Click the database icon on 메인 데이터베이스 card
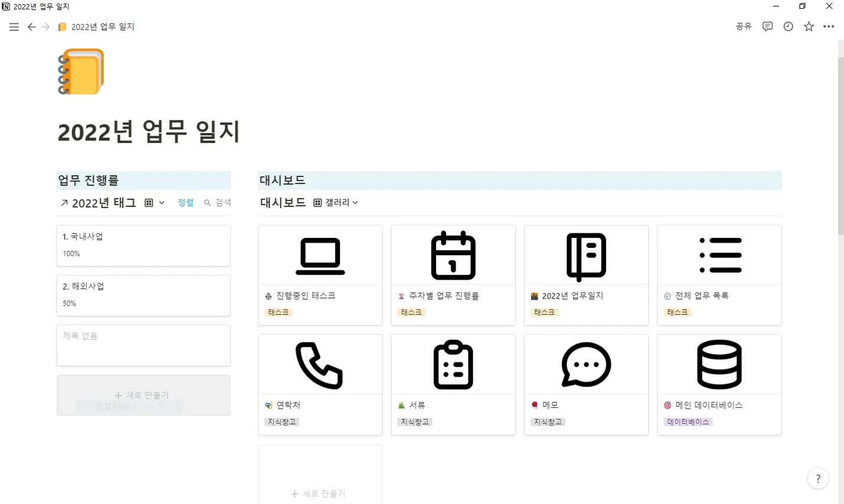 pyautogui.click(x=719, y=364)
